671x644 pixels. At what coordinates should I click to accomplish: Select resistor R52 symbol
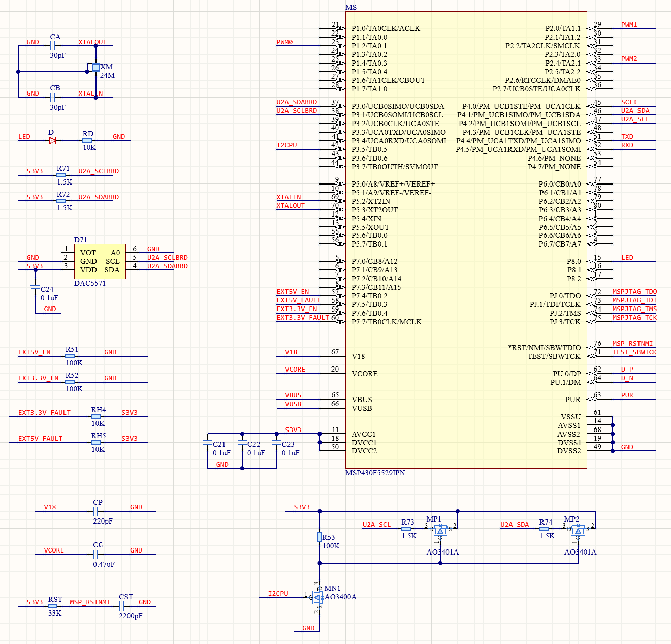70,382
